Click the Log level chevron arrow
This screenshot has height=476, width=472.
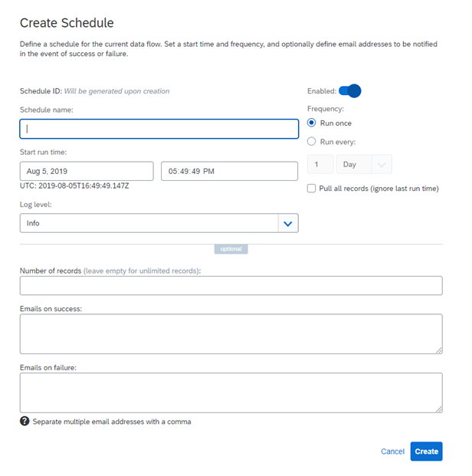pos(288,223)
